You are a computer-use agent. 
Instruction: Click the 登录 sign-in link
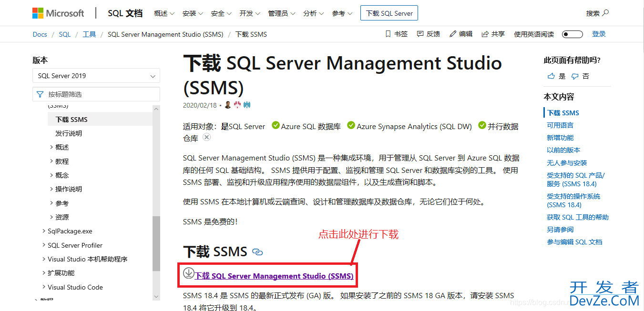[599, 34]
